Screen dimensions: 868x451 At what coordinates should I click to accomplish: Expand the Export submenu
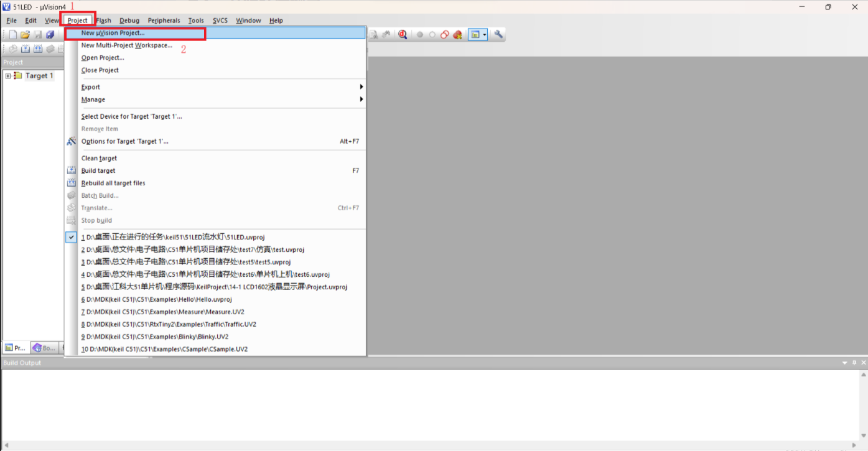[x=215, y=87]
